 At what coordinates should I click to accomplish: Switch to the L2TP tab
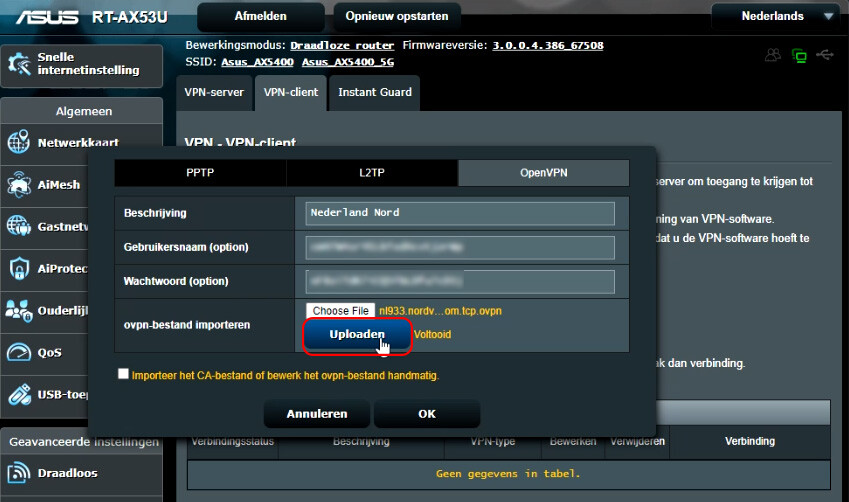[x=372, y=173]
